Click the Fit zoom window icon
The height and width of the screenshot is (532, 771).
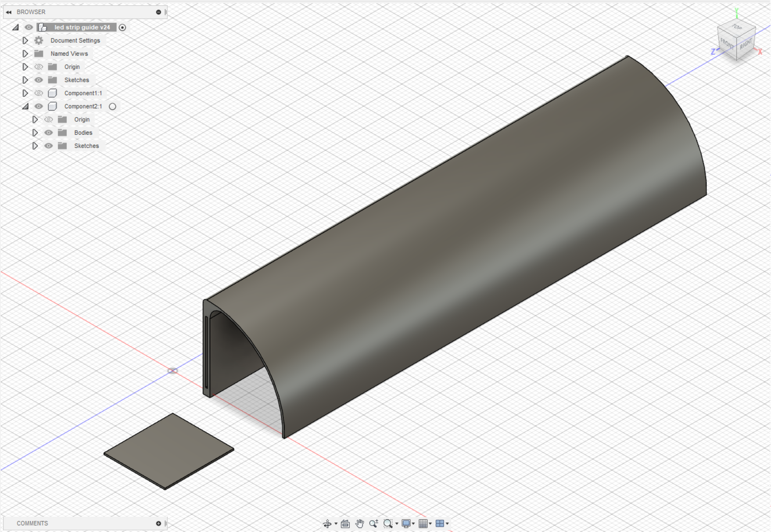tap(388, 523)
